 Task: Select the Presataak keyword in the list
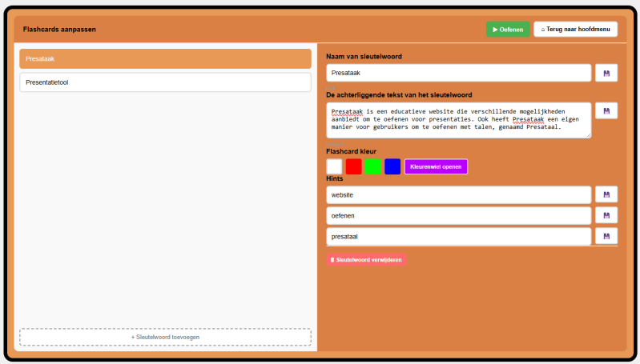[165, 58]
